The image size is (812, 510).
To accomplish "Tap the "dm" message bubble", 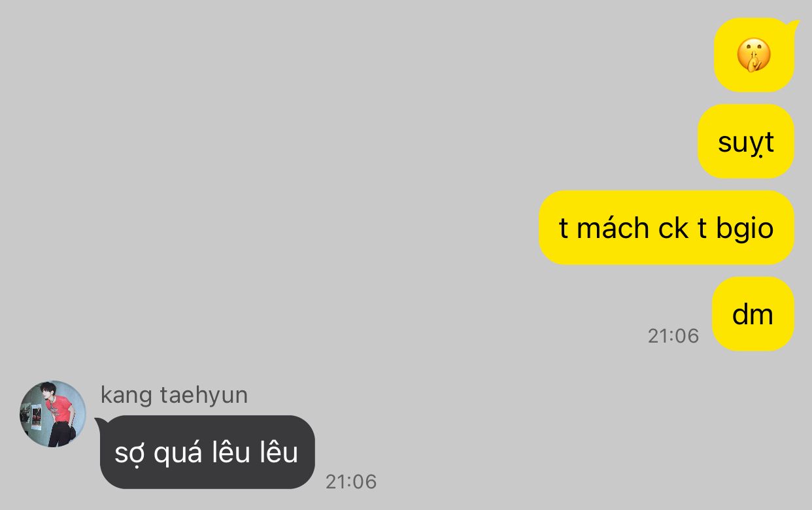I will (753, 314).
